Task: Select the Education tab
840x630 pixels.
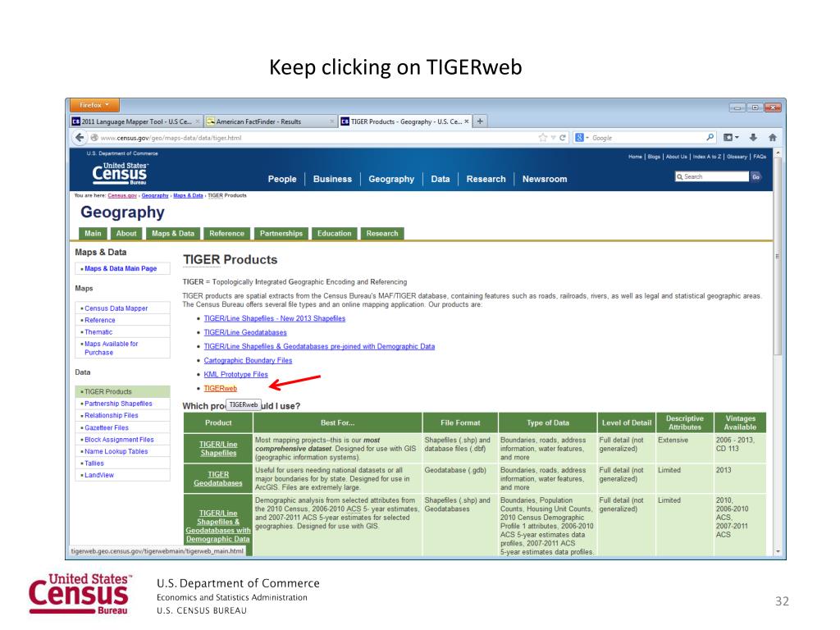Action: 335,234
